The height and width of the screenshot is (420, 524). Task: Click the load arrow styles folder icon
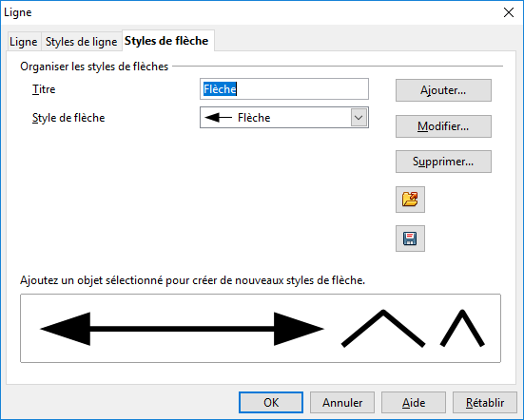[x=410, y=200]
